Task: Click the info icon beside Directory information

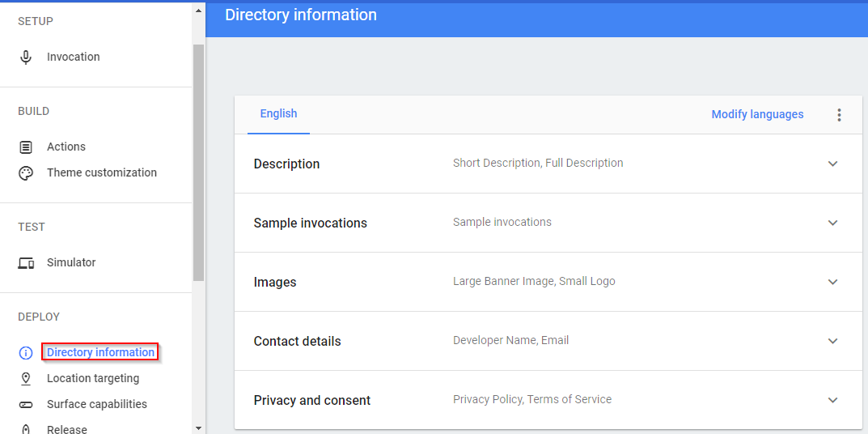Action: pos(26,353)
